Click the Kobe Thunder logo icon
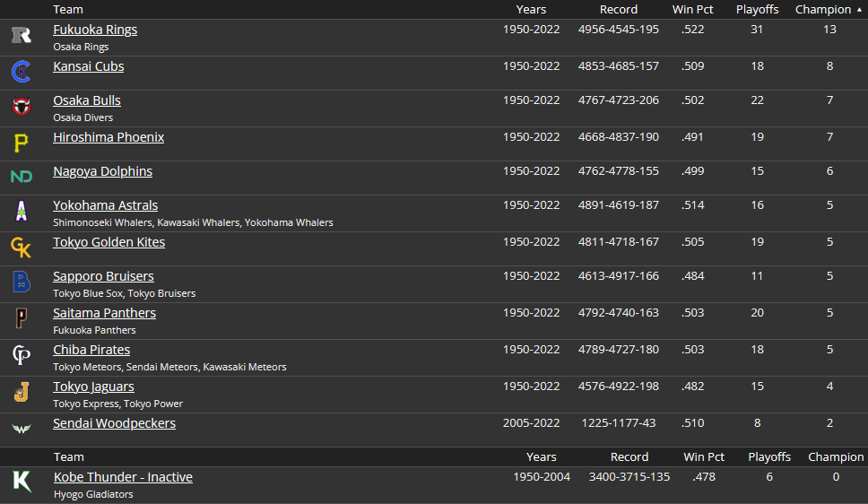Viewport: 868px width, 504px height. 22,482
